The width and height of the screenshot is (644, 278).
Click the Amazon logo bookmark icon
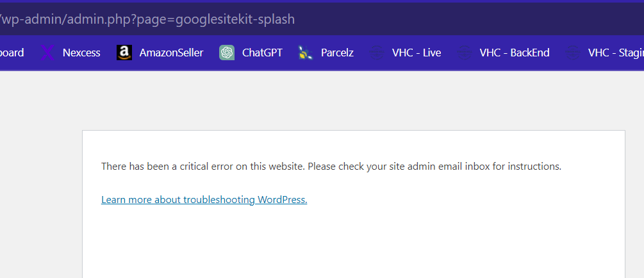[124, 53]
